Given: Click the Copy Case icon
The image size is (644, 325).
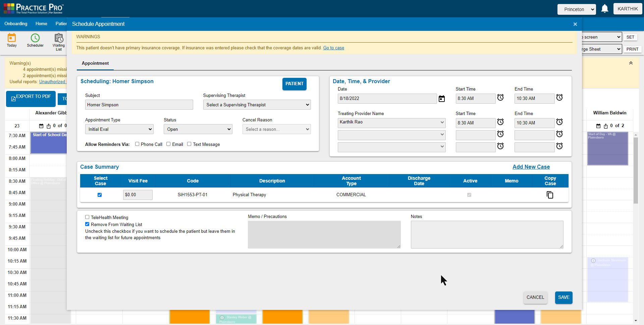Looking at the screenshot, I should [550, 195].
